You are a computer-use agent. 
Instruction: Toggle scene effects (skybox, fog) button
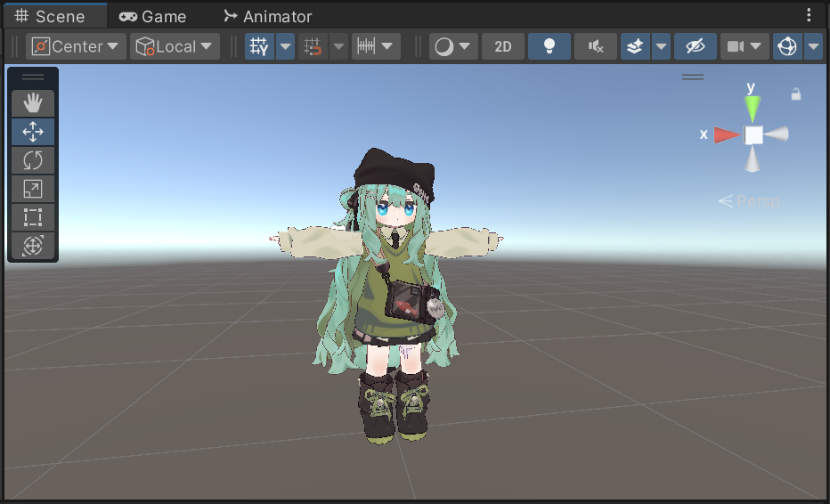(x=635, y=46)
